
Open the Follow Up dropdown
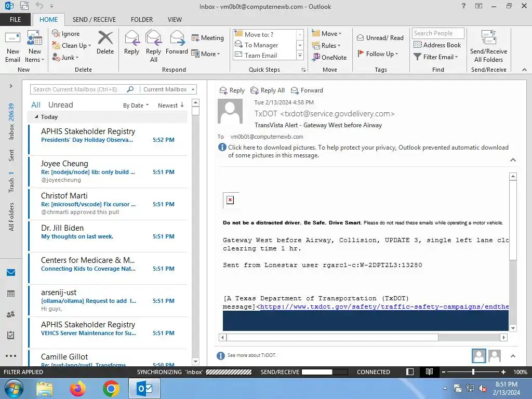pyautogui.click(x=378, y=54)
